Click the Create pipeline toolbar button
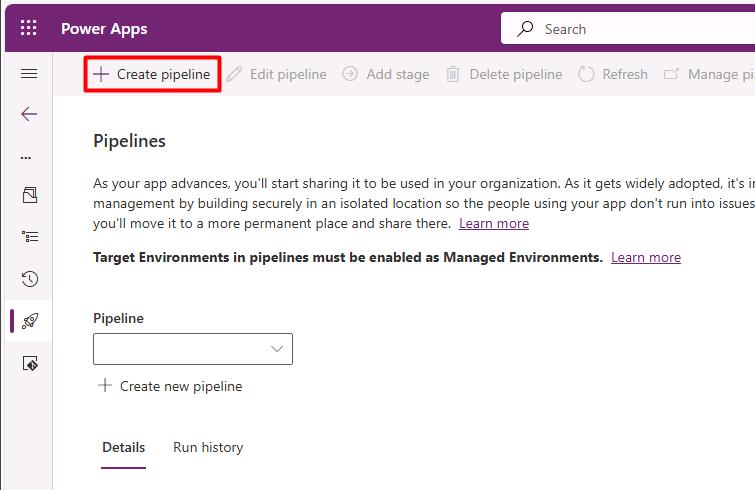755x490 pixels. point(152,74)
